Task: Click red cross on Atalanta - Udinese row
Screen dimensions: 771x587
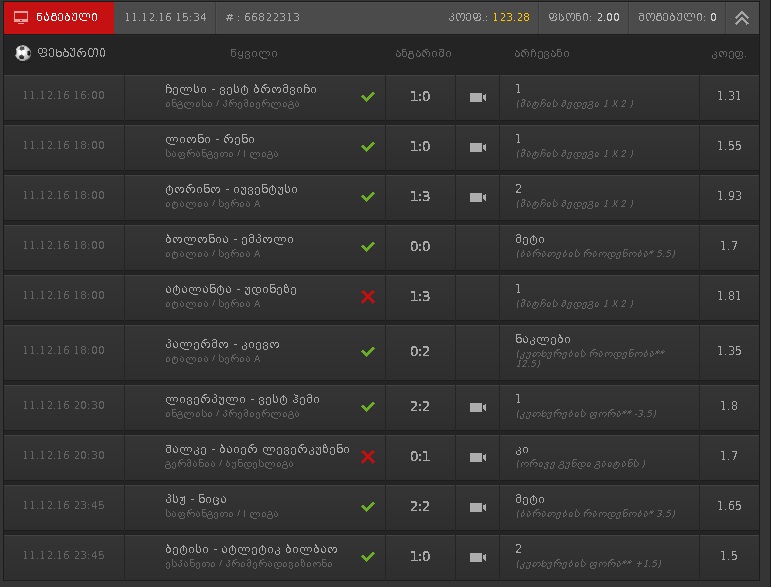Action: coord(368,297)
